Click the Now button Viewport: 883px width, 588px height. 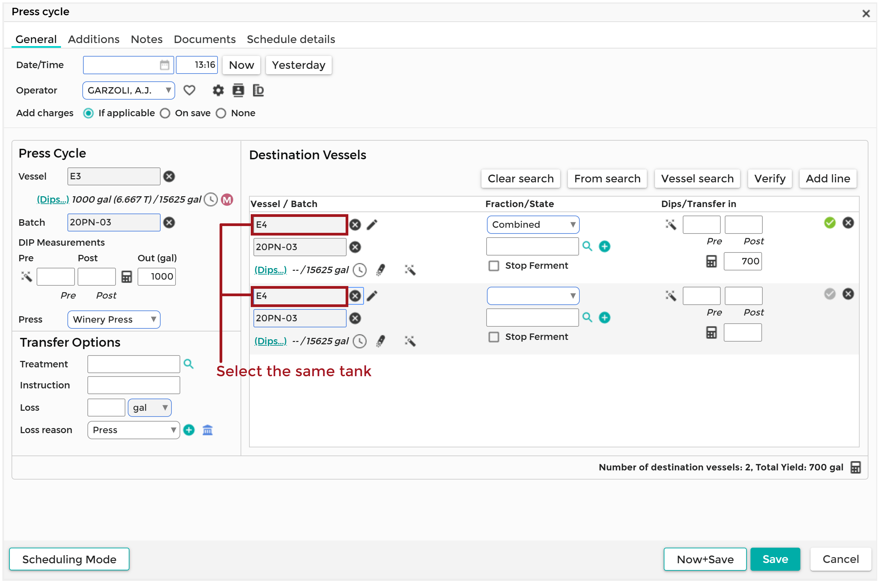click(x=242, y=65)
